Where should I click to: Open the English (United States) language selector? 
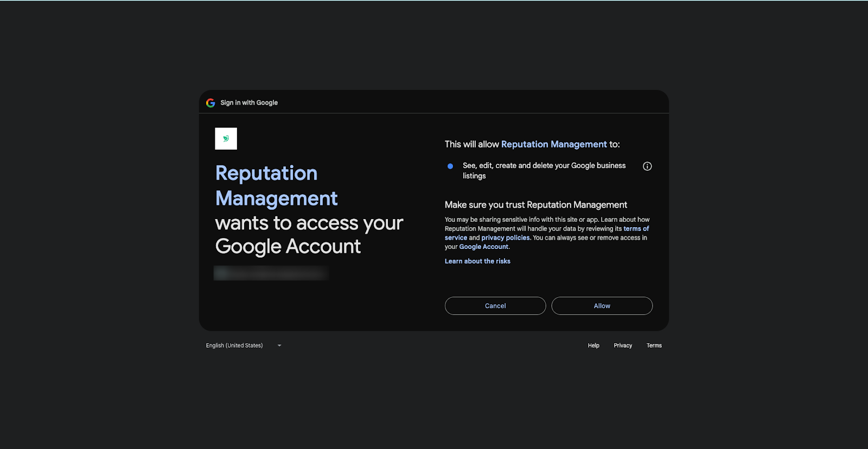(234, 345)
